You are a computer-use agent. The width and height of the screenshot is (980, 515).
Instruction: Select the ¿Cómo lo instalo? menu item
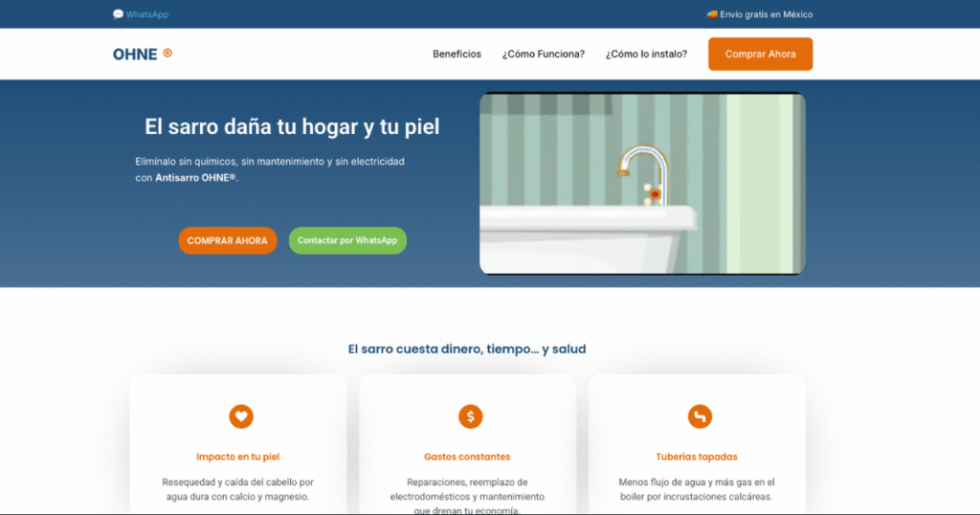pos(646,54)
